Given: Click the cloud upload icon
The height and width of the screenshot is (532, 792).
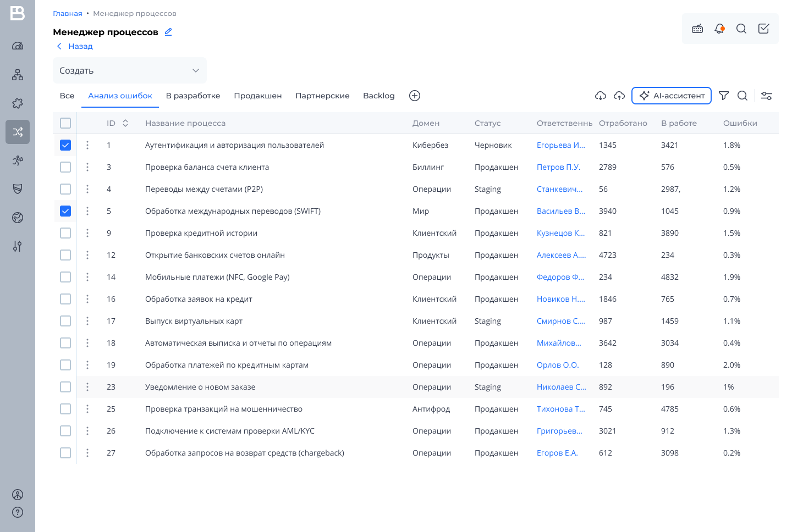Looking at the screenshot, I should (x=619, y=96).
